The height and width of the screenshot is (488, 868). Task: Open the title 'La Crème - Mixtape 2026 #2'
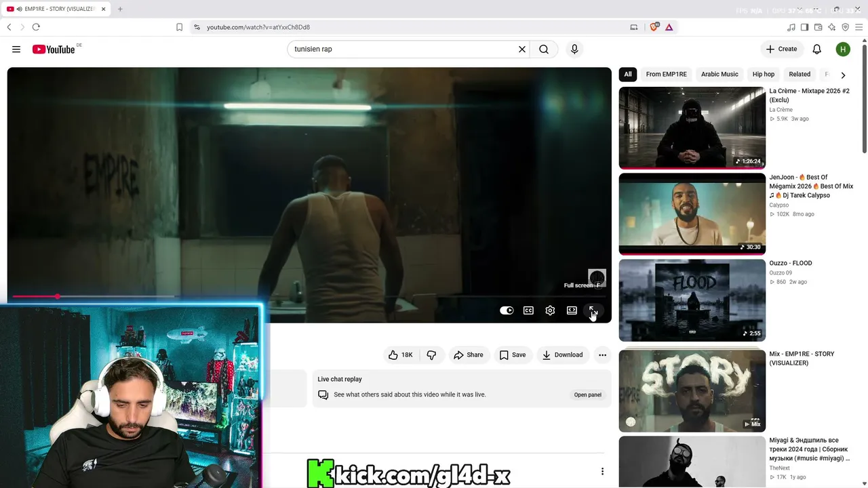pyautogui.click(x=809, y=96)
